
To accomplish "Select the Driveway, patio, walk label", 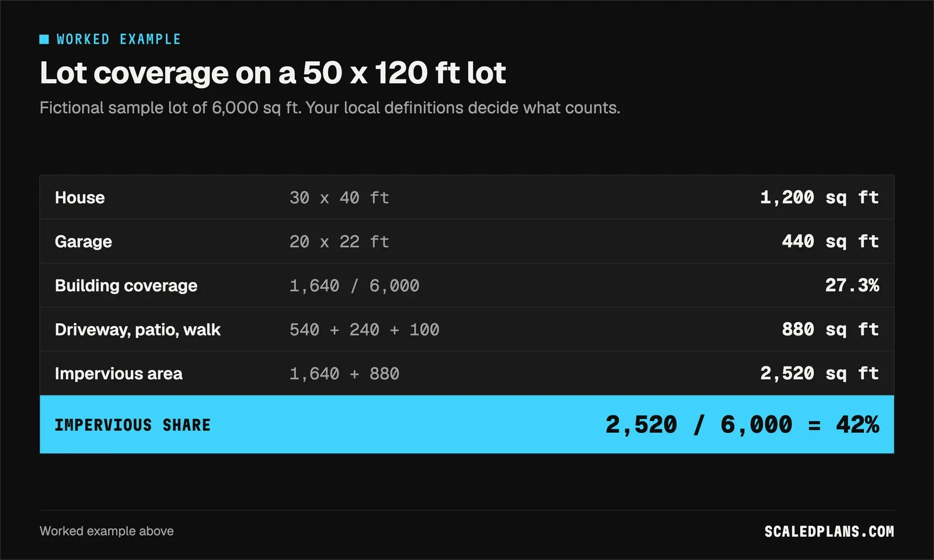I will coord(138,330).
